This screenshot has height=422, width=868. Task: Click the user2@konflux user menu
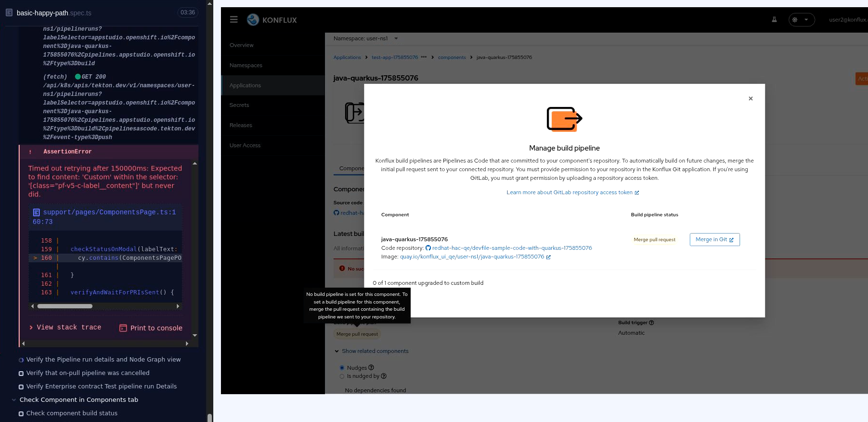point(848,20)
